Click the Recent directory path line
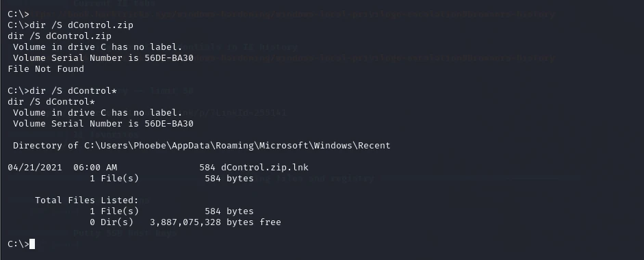 click(x=202, y=146)
